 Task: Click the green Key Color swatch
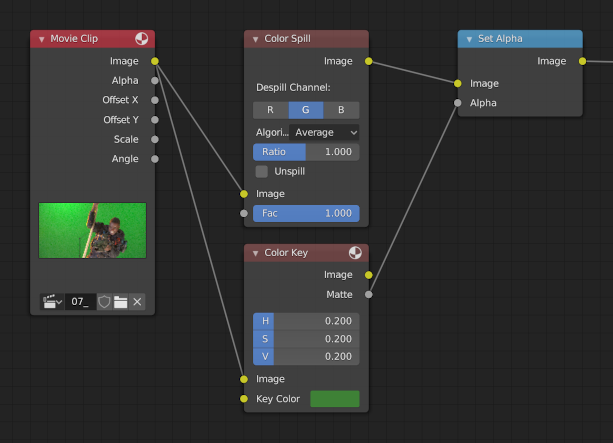click(x=334, y=399)
